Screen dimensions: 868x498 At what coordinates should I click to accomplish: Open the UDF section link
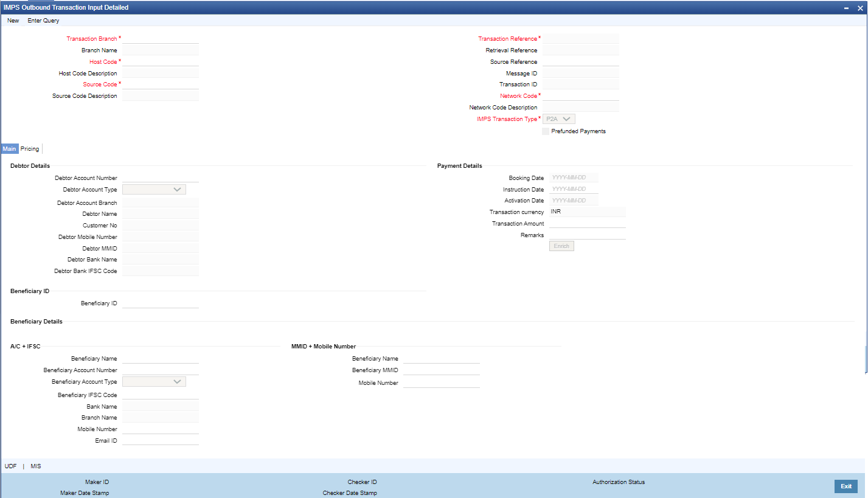pos(11,466)
